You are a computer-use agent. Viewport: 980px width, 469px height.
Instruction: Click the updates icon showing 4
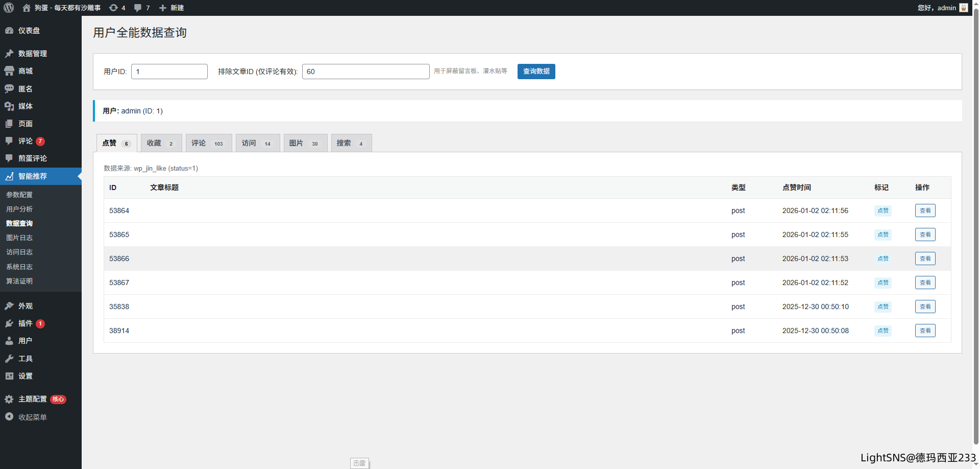point(114,8)
